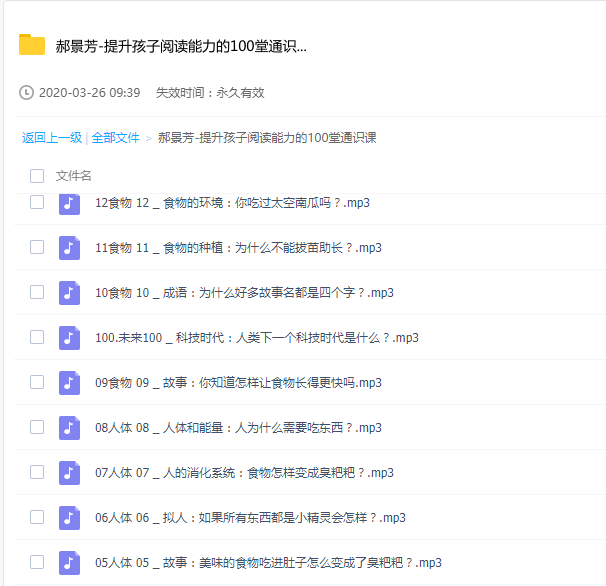Screen dimensions: 606x586
Task: Toggle the select-all checkbox beside 文件名
Action: [37, 176]
